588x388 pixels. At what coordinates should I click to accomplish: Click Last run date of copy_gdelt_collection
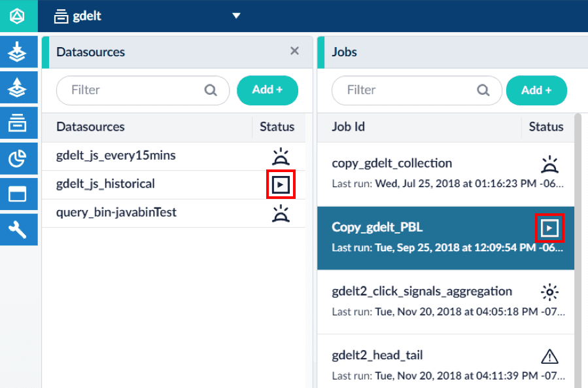(x=469, y=183)
